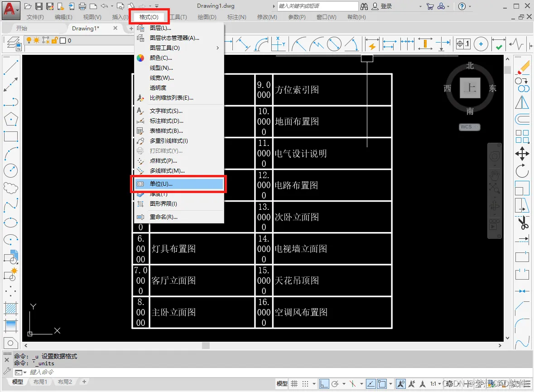Image resolution: width=534 pixels, height=392 pixels.
Task: Toggle Ortho mode in status bar
Action: pyautogui.click(x=324, y=384)
